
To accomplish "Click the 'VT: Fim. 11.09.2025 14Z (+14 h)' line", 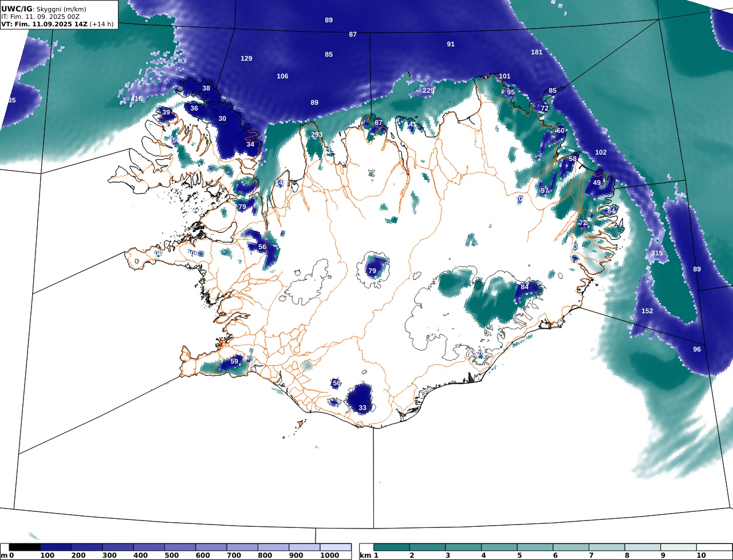I will pyautogui.click(x=57, y=25).
